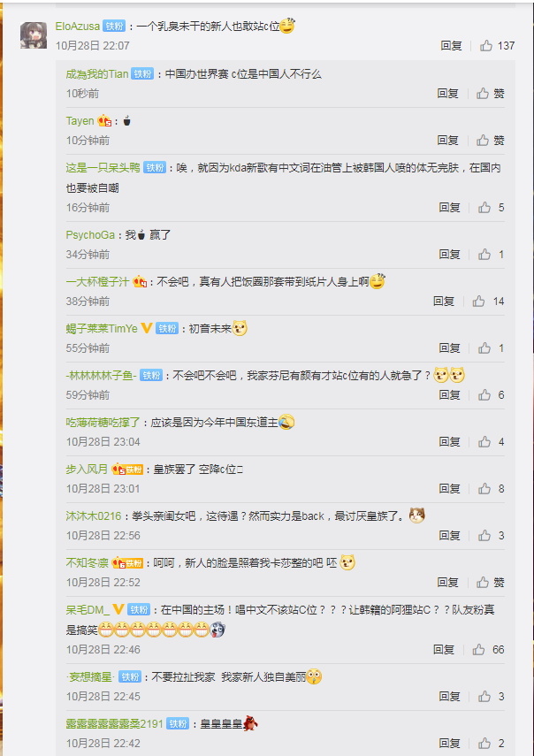Open 不知冬凛's user profile

(x=88, y=562)
